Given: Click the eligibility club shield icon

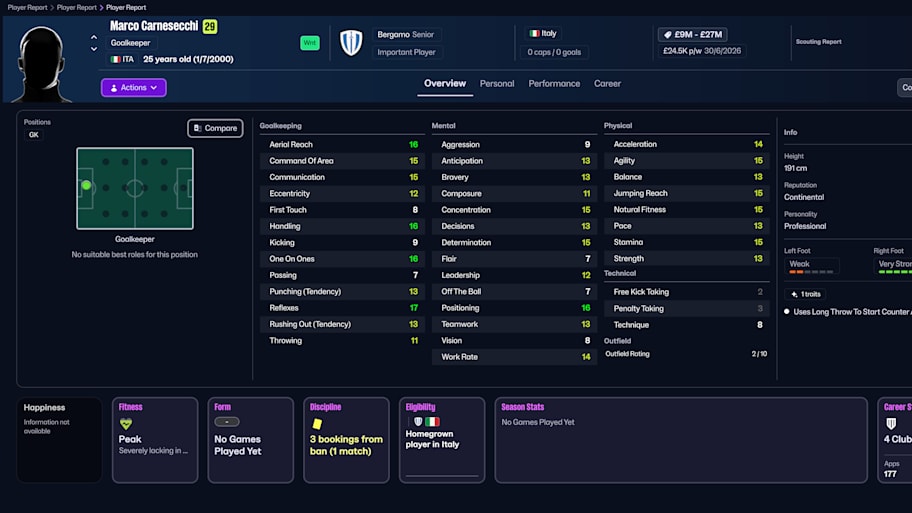Looking at the screenshot, I should tap(418, 422).
